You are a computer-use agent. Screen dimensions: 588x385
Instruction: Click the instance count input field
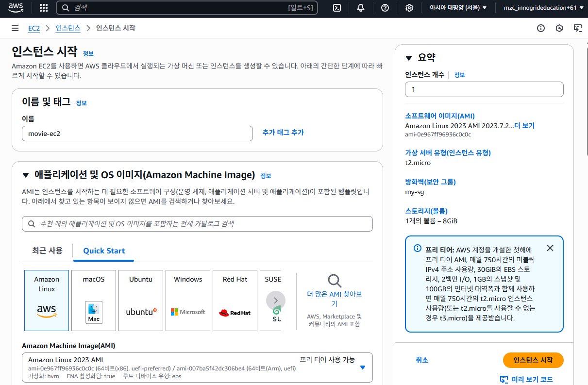coord(484,89)
